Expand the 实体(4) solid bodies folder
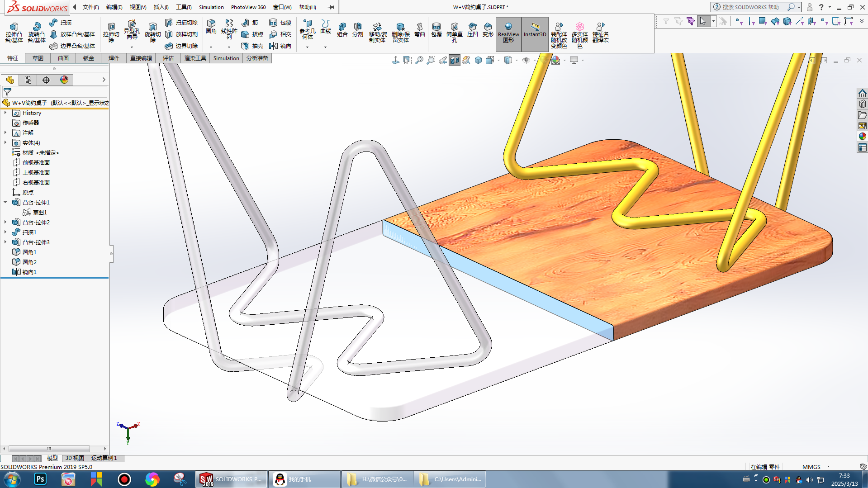 tap(5, 143)
